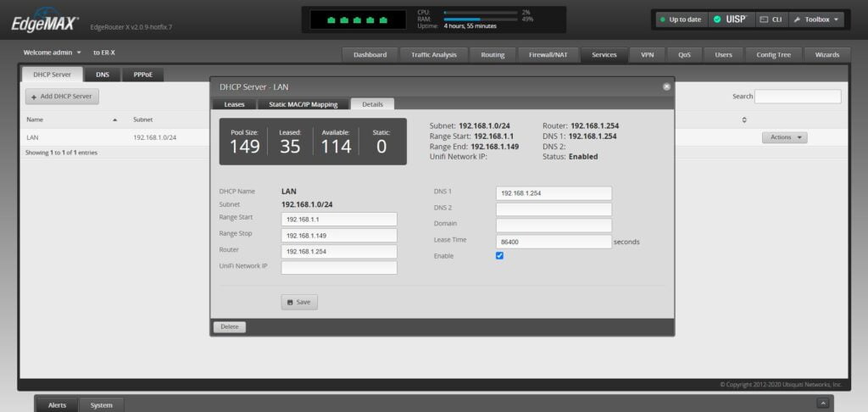Click the UniFi Network IP input field

(339, 268)
